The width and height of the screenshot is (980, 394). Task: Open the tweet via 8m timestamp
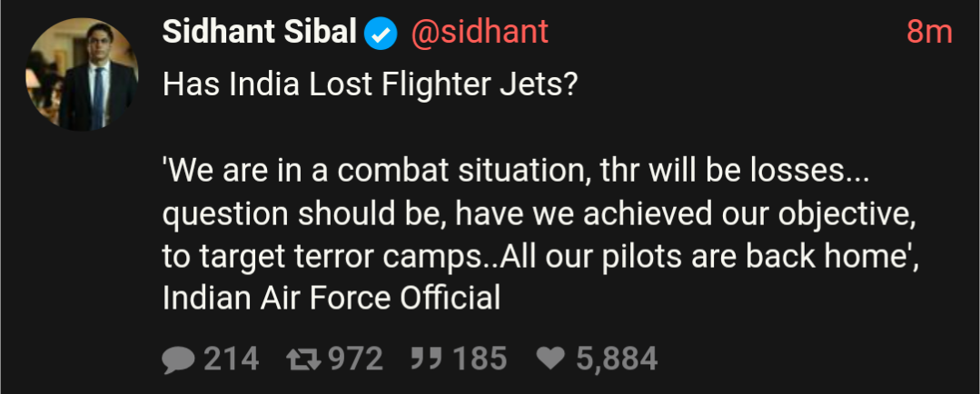(929, 33)
